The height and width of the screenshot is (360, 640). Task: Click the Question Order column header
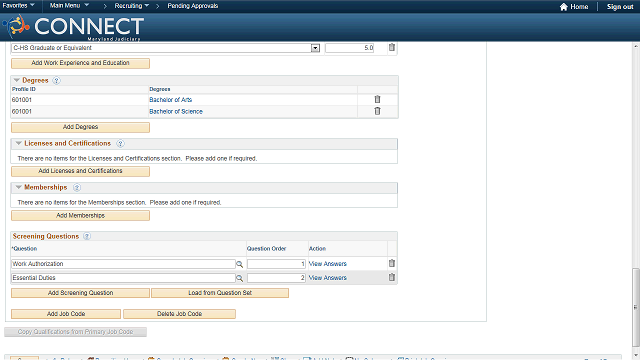267,249
